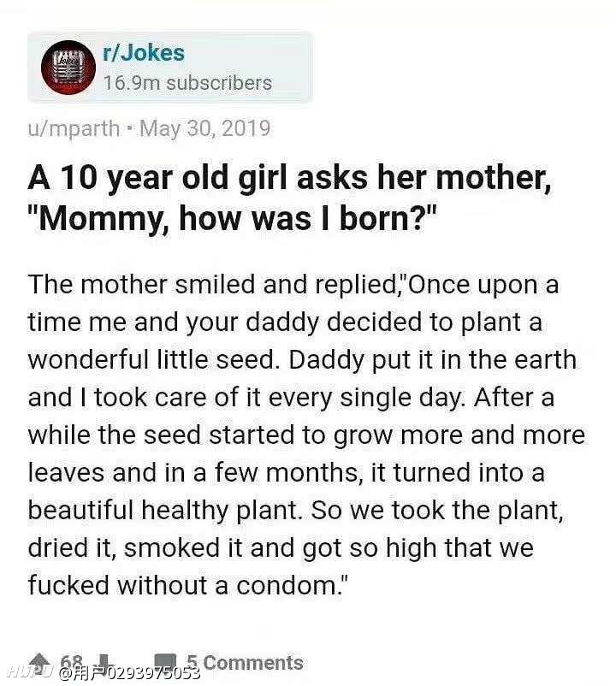Click the 'A 10 year old girl' heading line

pos(290,179)
